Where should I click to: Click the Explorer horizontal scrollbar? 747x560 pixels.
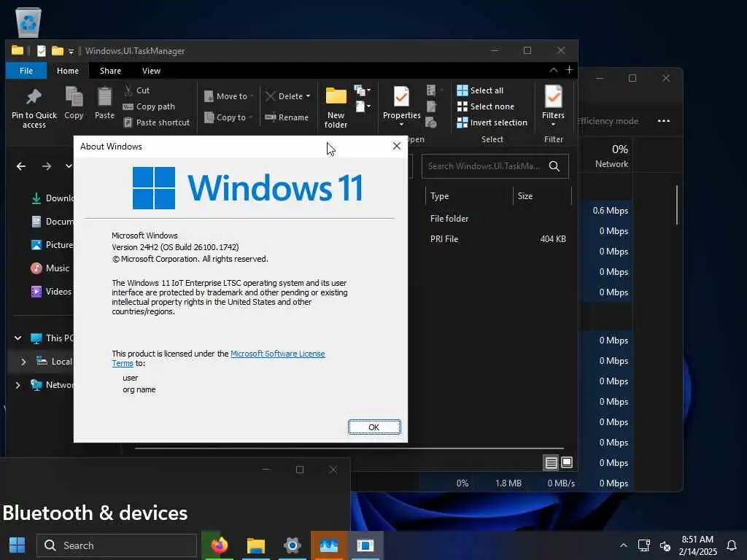pos(349,448)
